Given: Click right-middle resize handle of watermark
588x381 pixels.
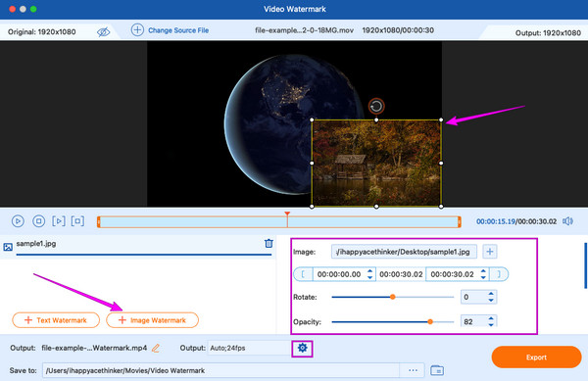Looking at the screenshot, I should pos(441,163).
